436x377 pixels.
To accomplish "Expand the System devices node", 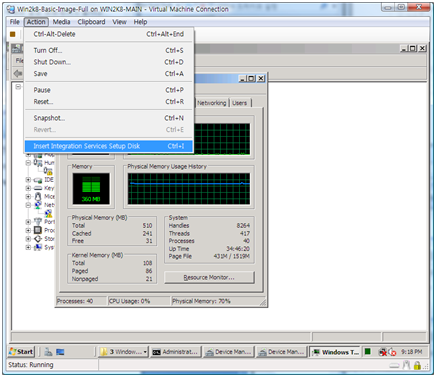I will coord(28,247).
